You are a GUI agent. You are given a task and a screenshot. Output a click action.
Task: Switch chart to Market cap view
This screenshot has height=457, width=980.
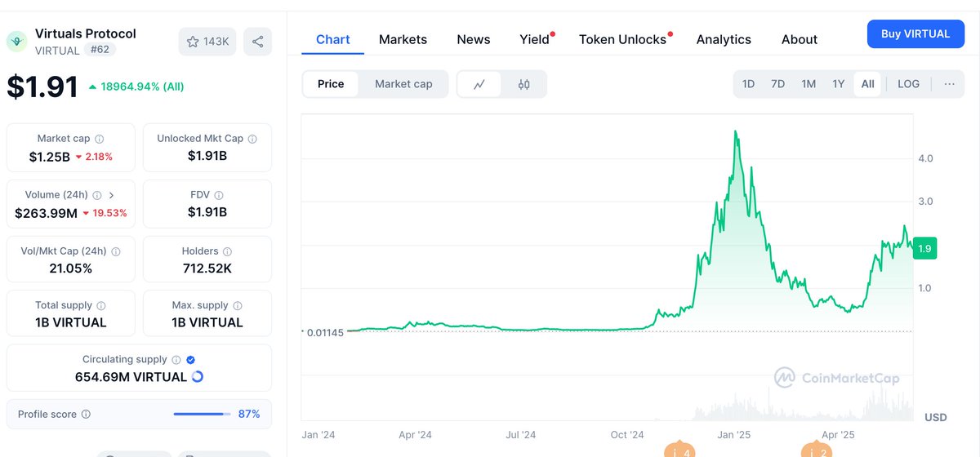pos(403,84)
